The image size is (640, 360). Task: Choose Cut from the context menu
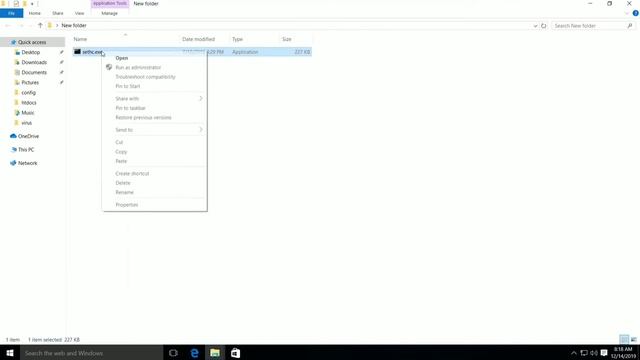[x=119, y=142]
